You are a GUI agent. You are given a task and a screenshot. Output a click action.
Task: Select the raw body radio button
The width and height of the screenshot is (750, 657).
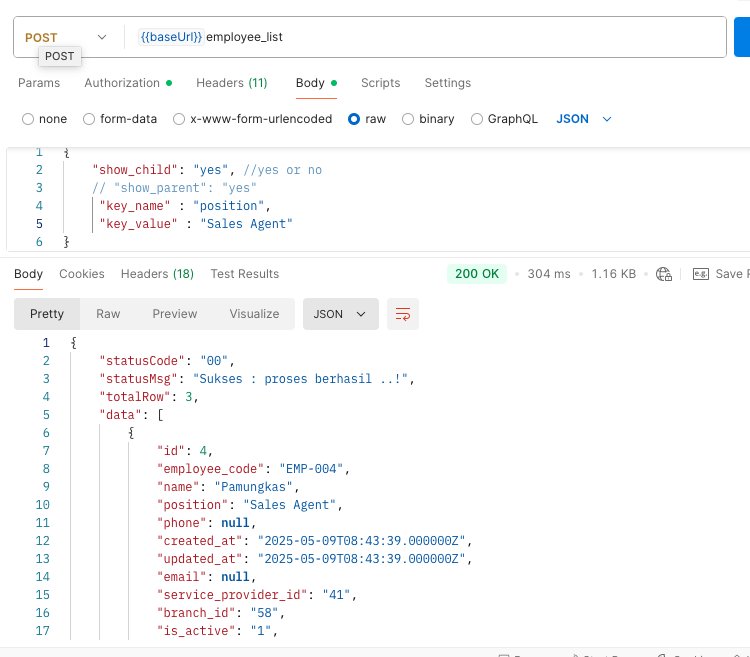354,119
